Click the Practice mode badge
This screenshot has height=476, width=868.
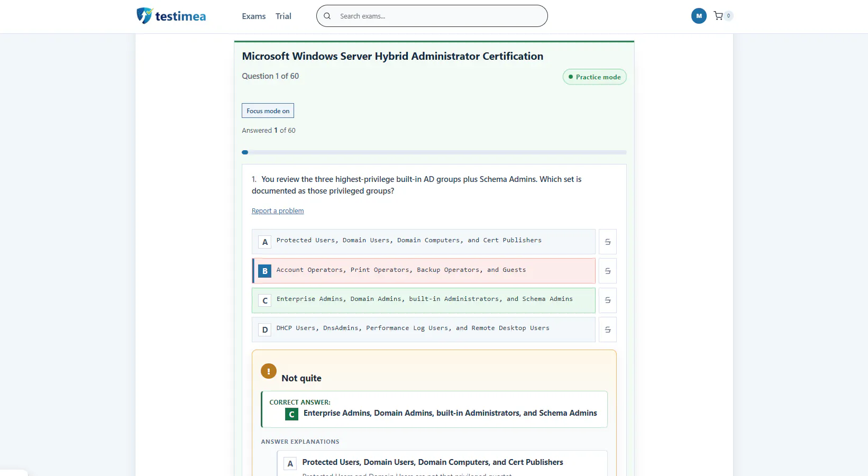coord(595,77)
